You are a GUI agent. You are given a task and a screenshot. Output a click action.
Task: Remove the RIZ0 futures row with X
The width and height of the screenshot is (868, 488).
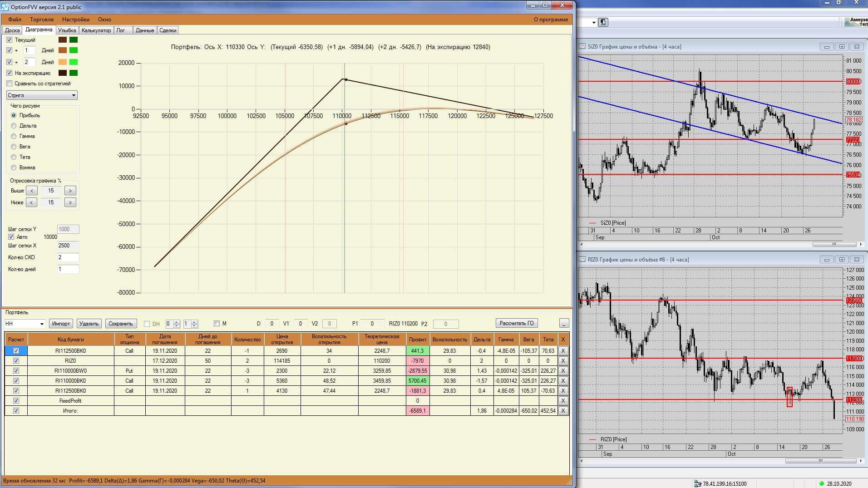(563, 361)
